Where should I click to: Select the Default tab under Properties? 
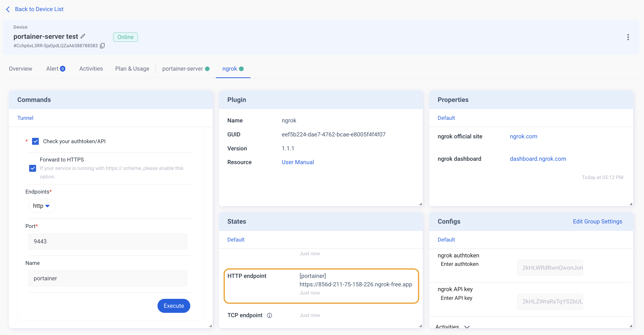[446, 118]
